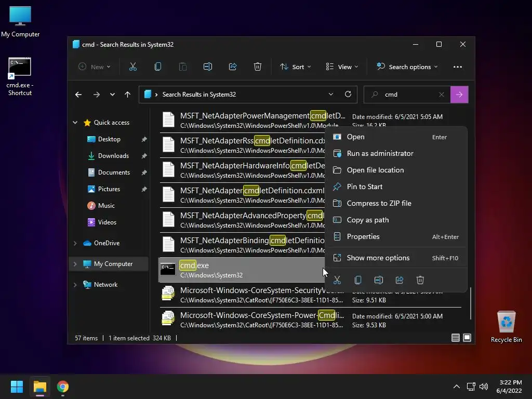532x399 pixels.
Task: Select MSFT_NetAdapterRsscmdletDefinition file
Action: coord(242,145)
